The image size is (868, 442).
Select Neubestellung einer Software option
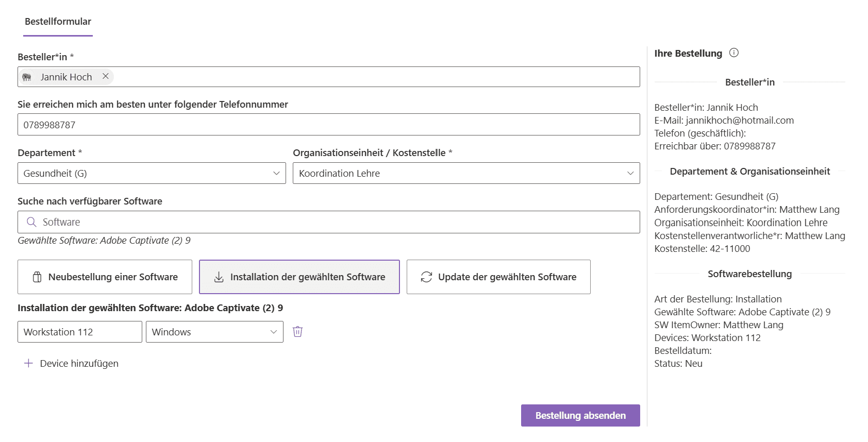click(105, 277)
